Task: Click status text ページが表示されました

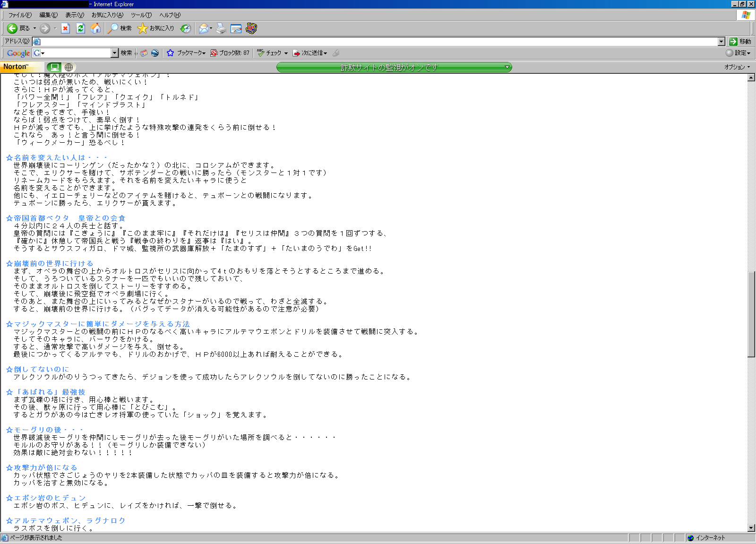Action: pos(36,538)
